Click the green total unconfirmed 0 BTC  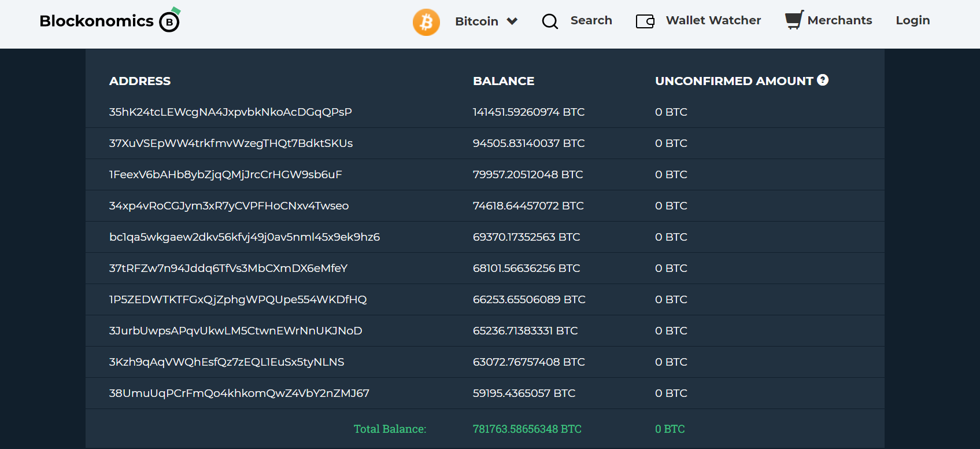click(670, 429)
